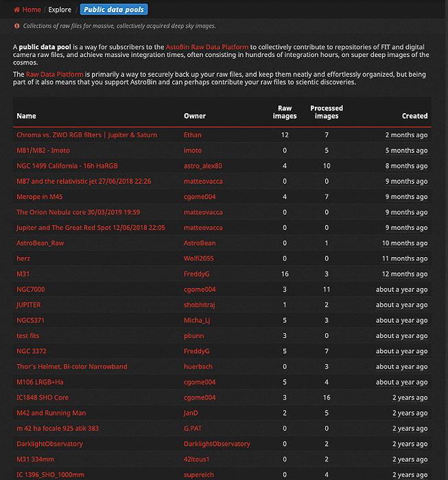View owner JanD's profile
The image size is (448, 480).
pos(191,413)
